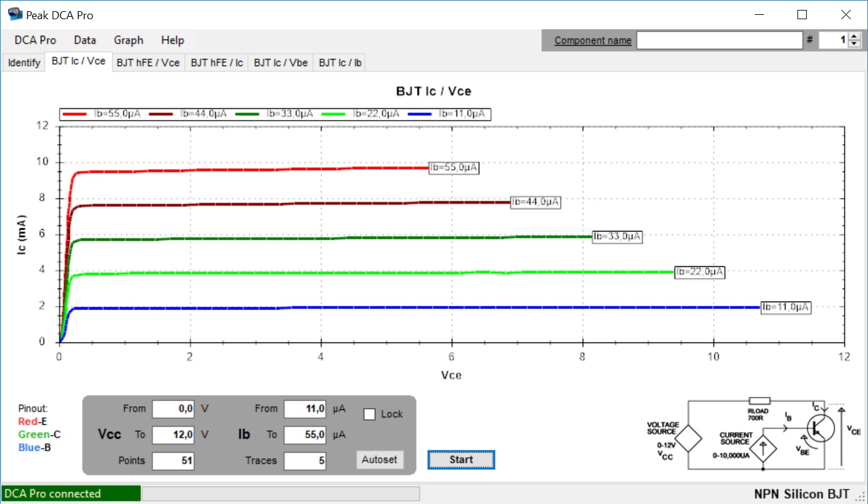Switch to the BJT hFE / Vce tab
Screen dimensions: 868x504
tap(148, 63)
